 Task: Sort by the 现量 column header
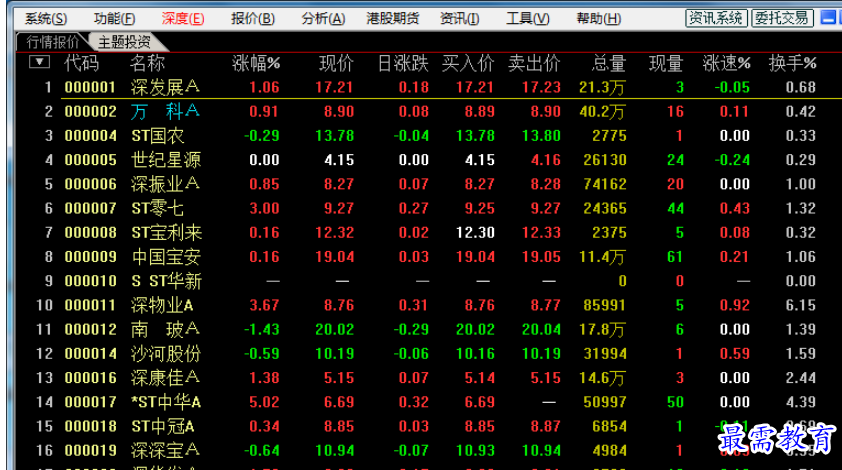(666, 63)
